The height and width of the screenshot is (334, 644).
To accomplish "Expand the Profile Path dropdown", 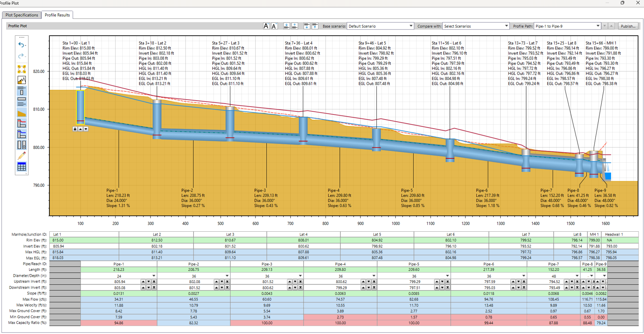I will point(598,26).
